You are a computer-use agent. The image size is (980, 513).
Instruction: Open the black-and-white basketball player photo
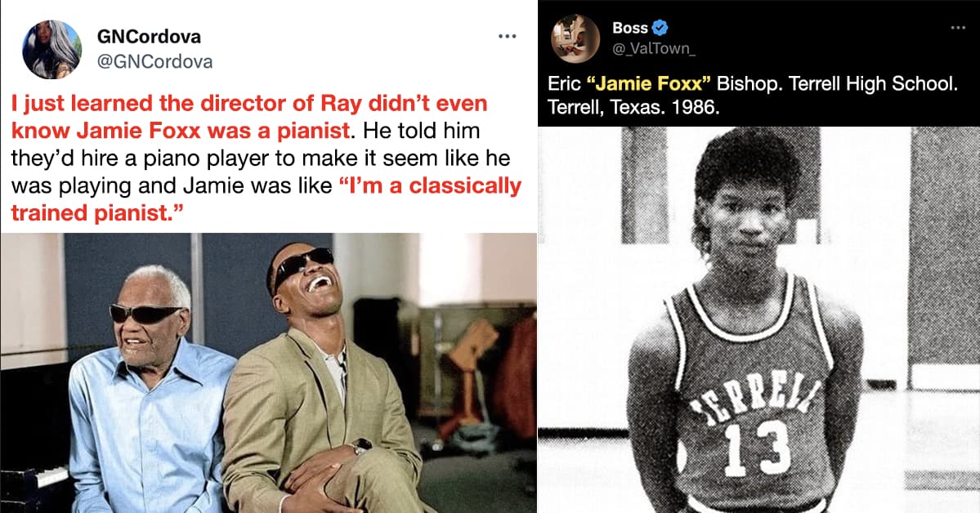[758, 319]
